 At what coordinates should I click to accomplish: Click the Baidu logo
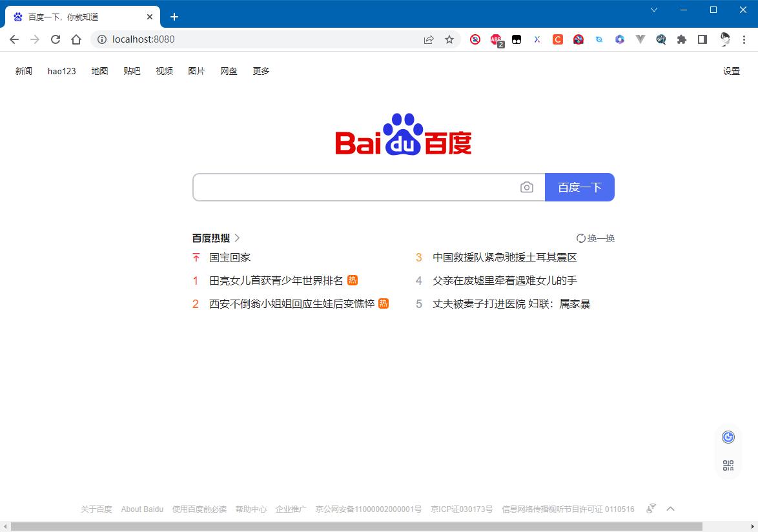tap(403, 134)
